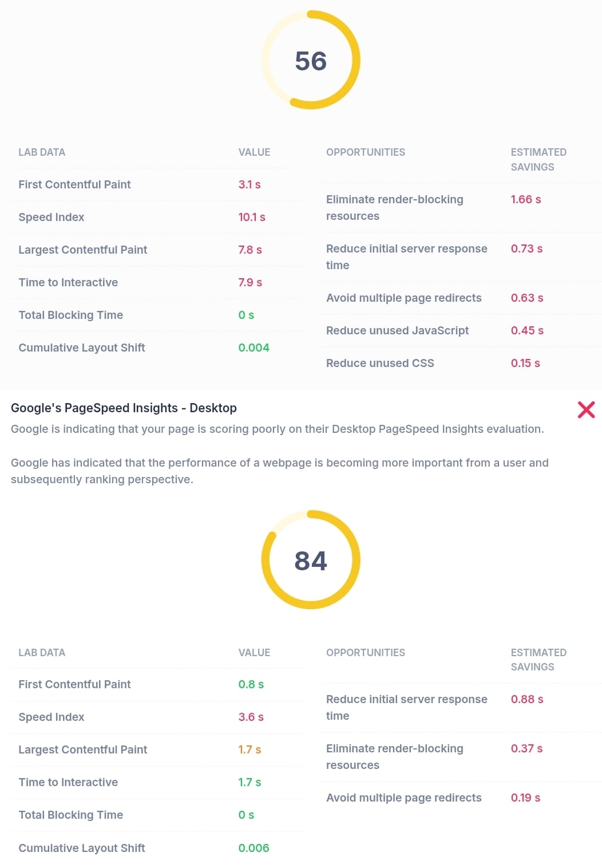Click the Largest Contentful Paint 7.8 s value
Screen dimensions: 602x868
pos(250,250)
